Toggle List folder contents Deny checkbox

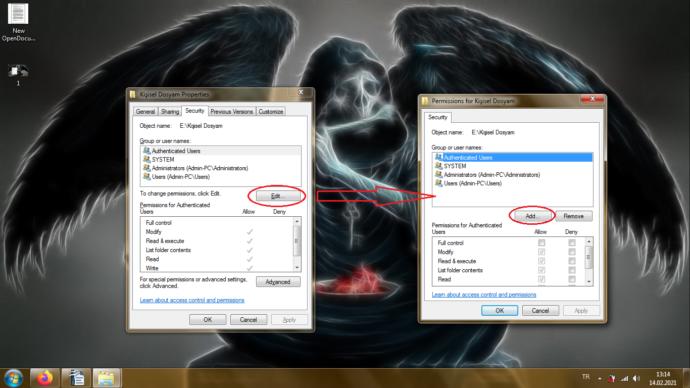pos(572,270)
